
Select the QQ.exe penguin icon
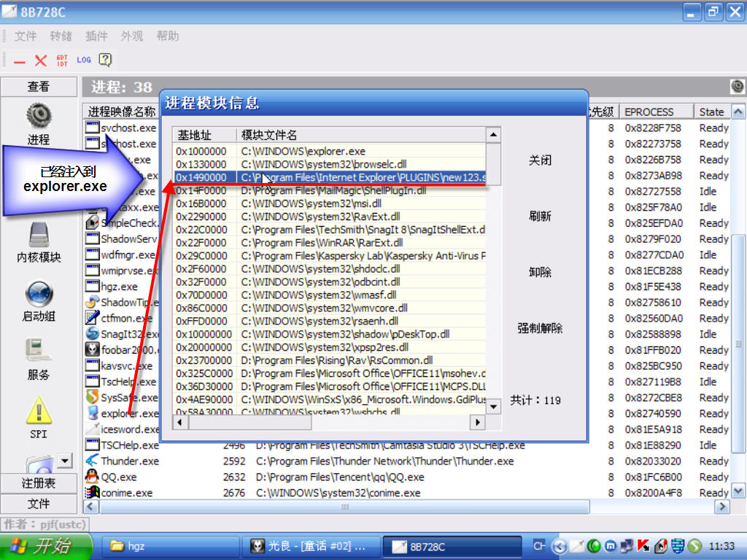92,476
